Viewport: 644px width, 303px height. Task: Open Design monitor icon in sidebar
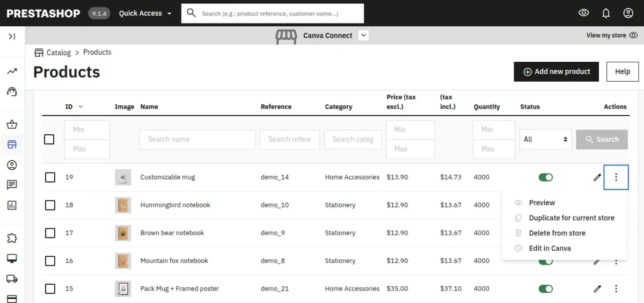coord(12,258)
